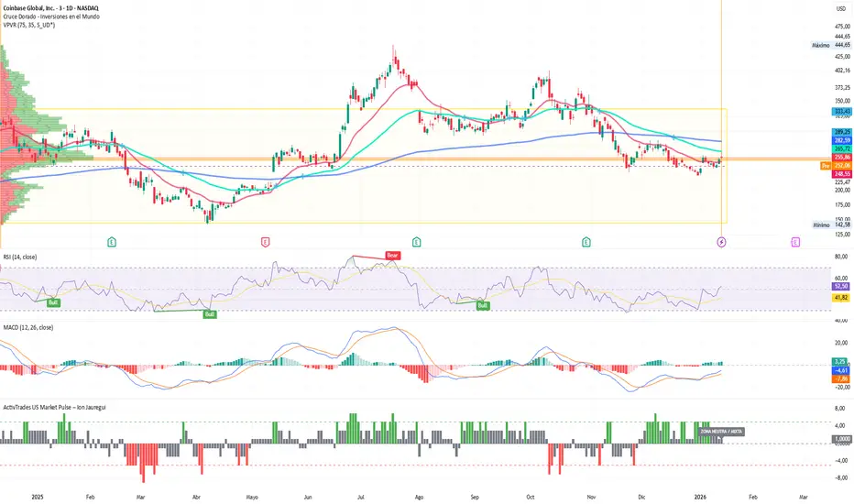Open the green earnings marker near Ago
Viewport: 854px width, 504px height.
click(x=417, y=242)
